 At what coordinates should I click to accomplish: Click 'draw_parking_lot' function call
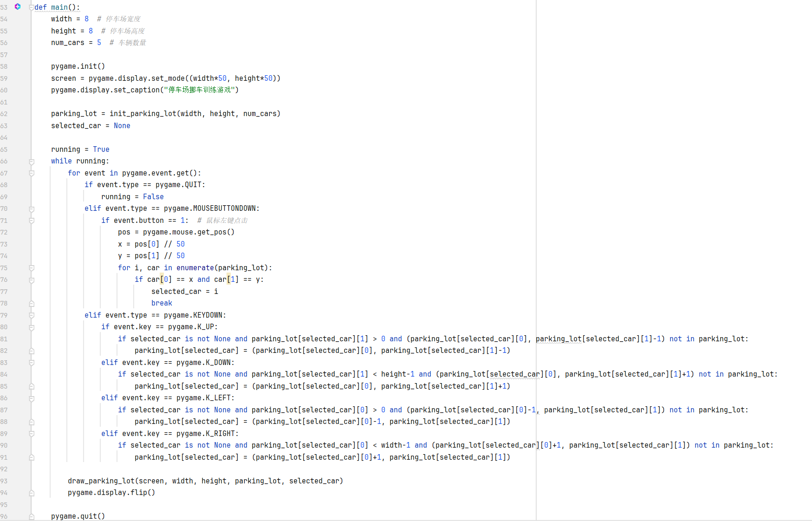pos(101,481)
